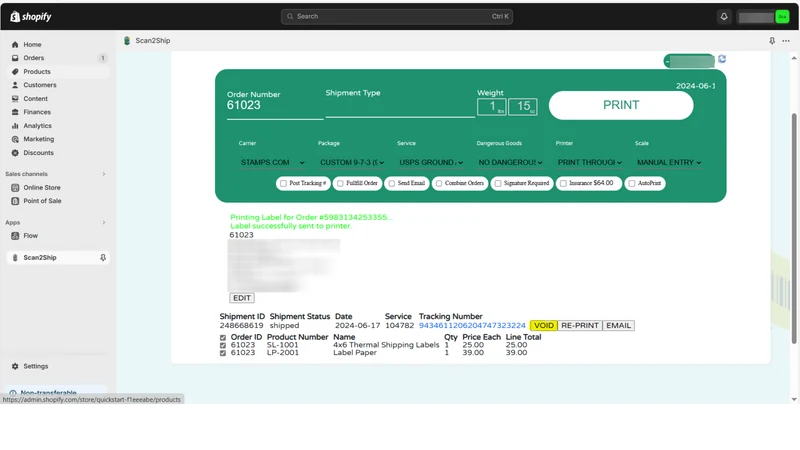
Task: Toggle Combine Orders checkbox
Action: coord(439,184)
